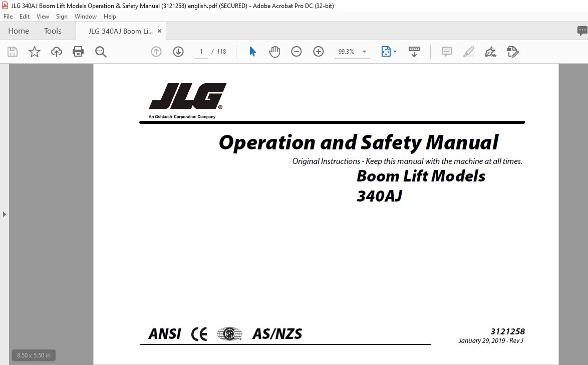Add a sticky note comment
This screenshot has height=365, width=588.
446,52
